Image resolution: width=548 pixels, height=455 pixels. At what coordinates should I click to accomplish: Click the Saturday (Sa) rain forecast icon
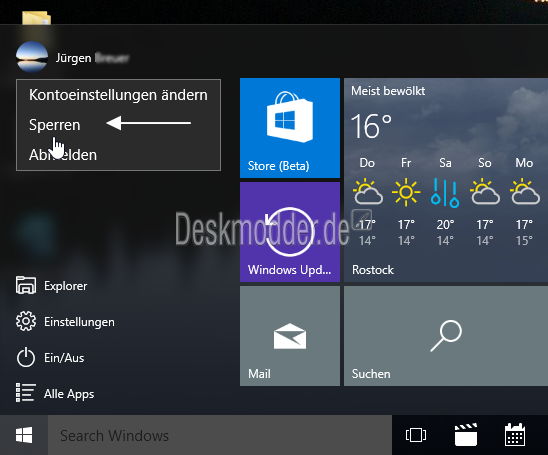(445, 193)
